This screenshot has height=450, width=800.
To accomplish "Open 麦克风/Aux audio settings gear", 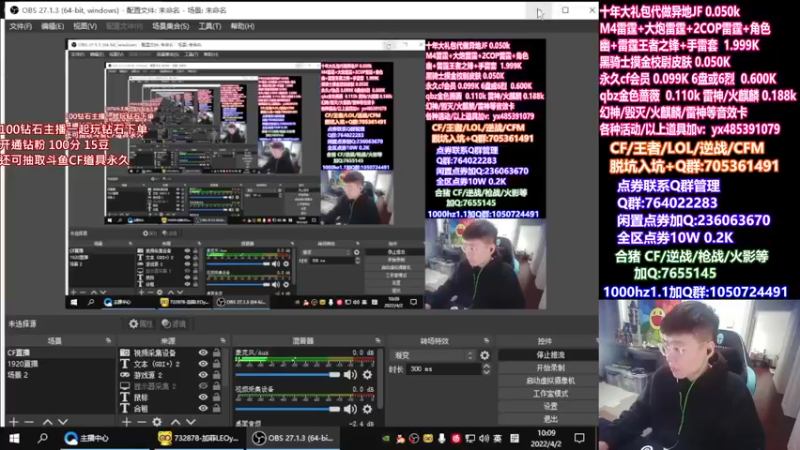I will coord(367,375).
